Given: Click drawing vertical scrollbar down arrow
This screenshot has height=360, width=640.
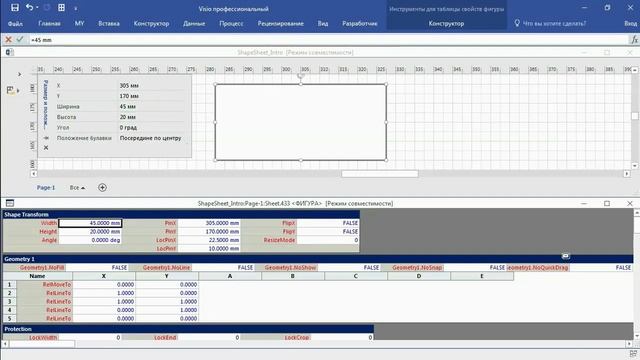Looking at the screenshot, I should click(635, 166).
